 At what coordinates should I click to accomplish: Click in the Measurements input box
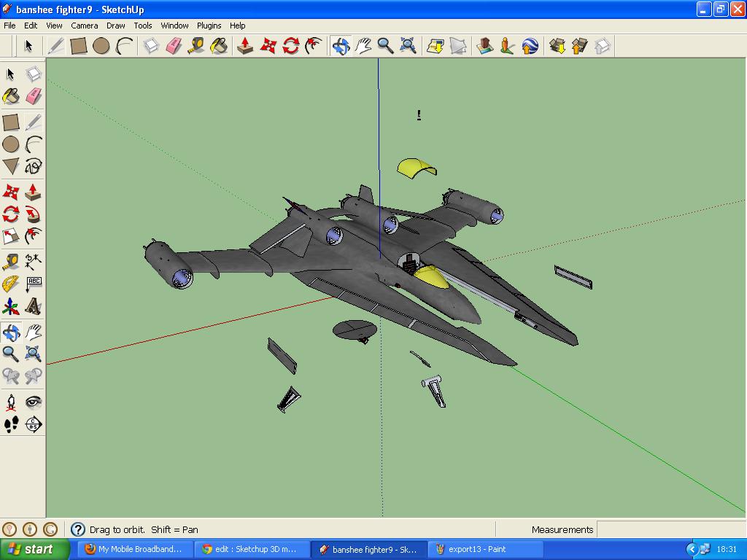pos(671,529)
